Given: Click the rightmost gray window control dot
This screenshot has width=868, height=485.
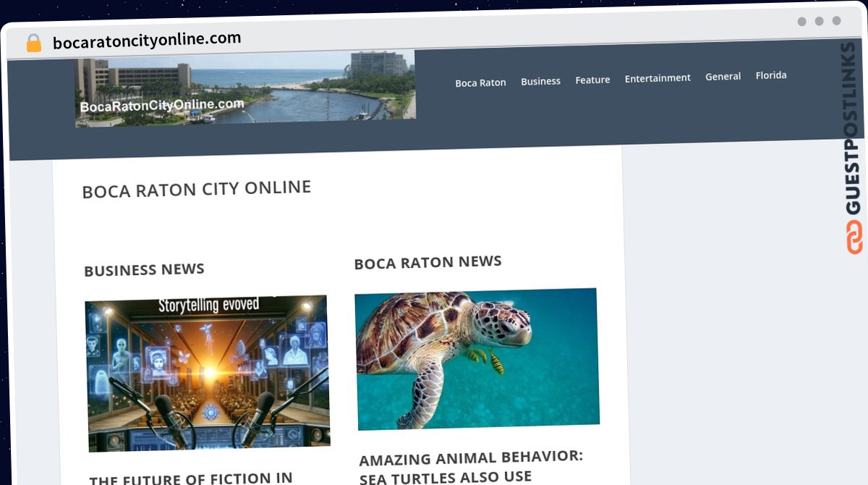Looking at the screenshot, I should [x=836, y=21].
